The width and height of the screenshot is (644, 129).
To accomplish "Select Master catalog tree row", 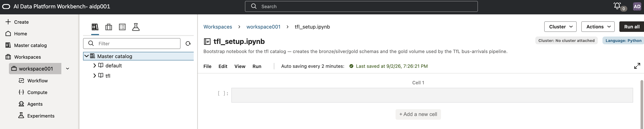I will click(139, 56).
